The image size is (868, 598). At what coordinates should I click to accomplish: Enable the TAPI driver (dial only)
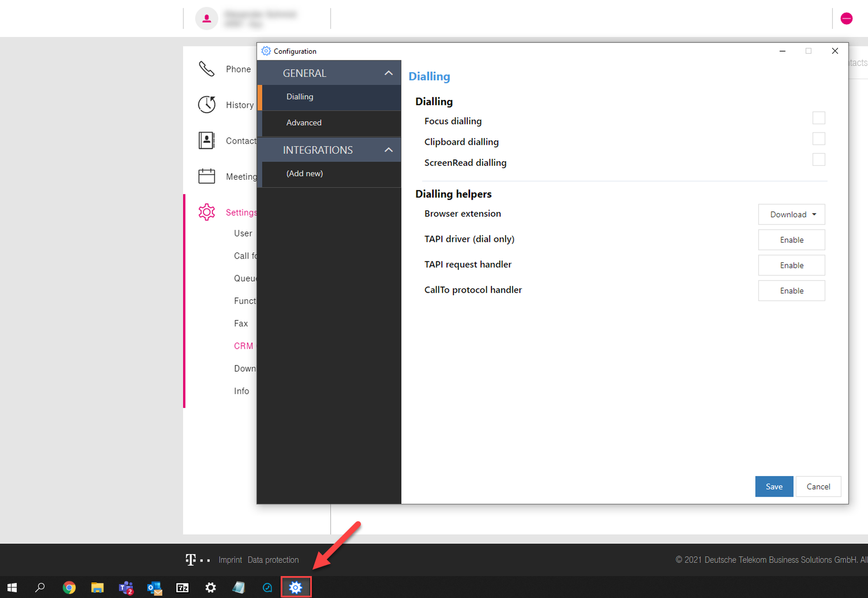pyautogui.click(x=791, y=240)
